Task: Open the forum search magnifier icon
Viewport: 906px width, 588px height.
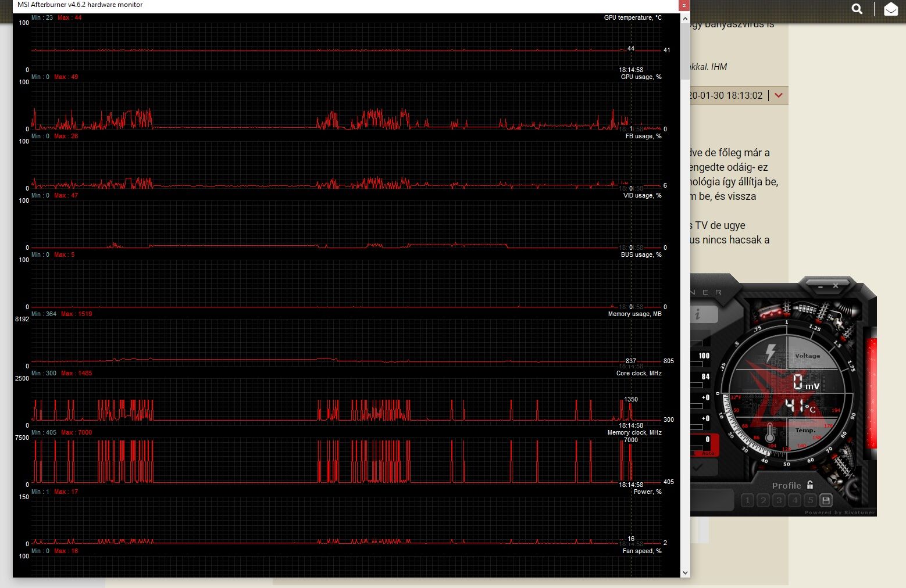Action: [x=857, y=9]
